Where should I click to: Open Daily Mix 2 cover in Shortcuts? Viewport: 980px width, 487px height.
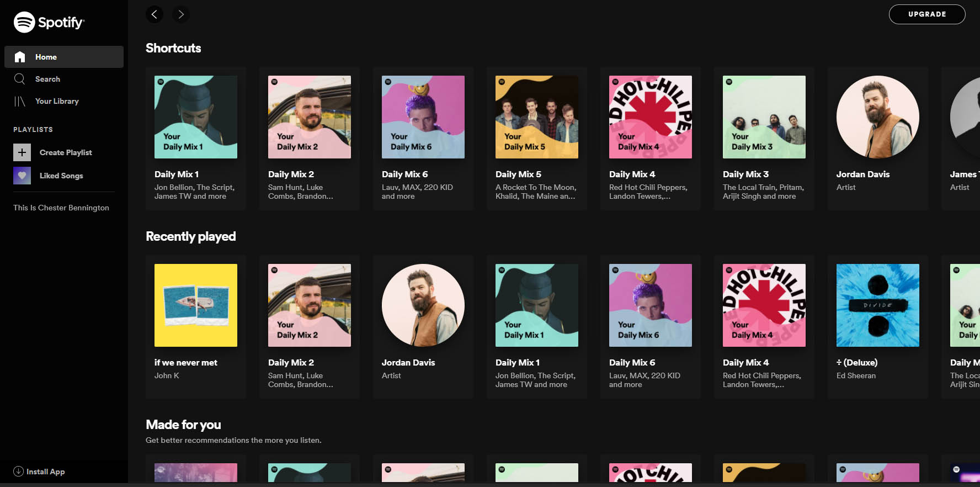[x=310, y=117]
